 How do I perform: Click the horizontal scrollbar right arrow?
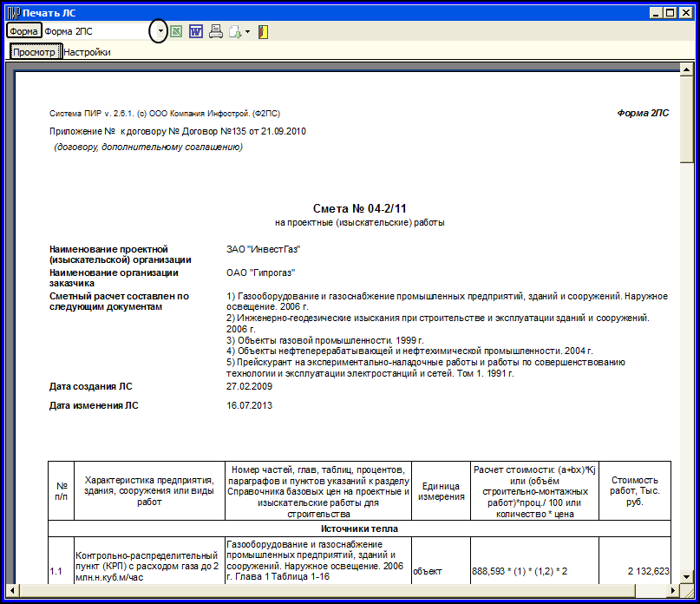click(673, 590)
